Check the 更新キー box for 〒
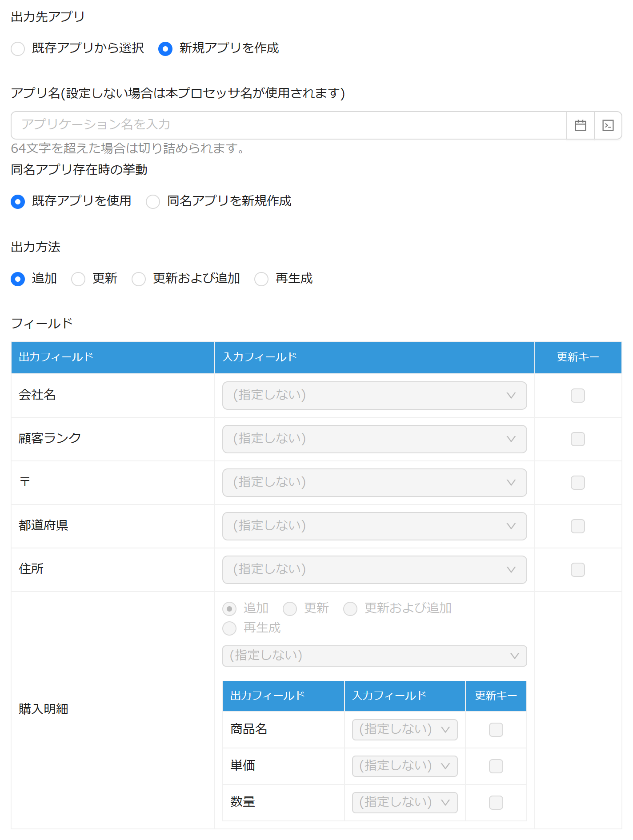The height and width of the screenshot is (840, 633). pyautogui.click(x=578, y=483)
